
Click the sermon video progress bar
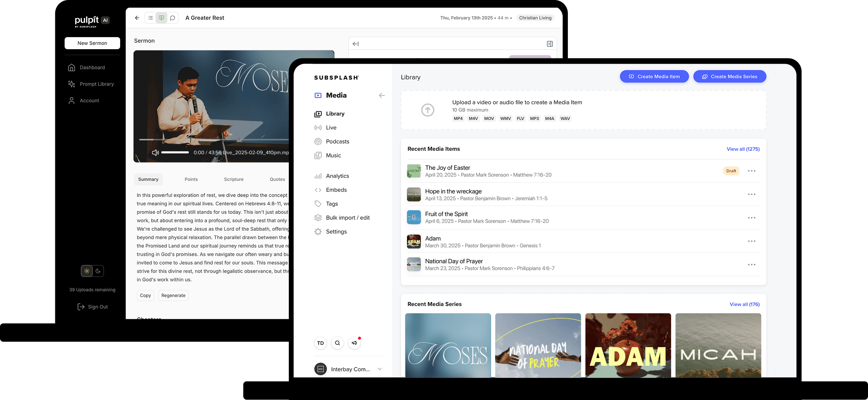(x=214, y=140)
